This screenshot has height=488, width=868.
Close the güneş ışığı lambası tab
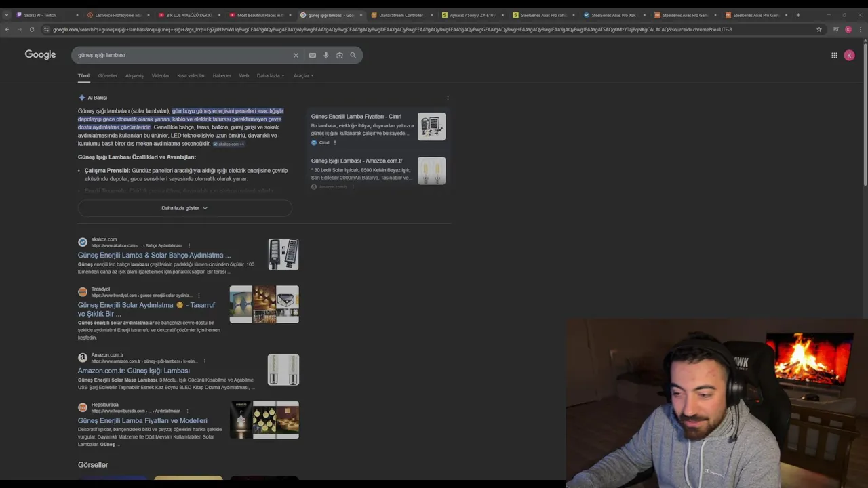point(361,15)
